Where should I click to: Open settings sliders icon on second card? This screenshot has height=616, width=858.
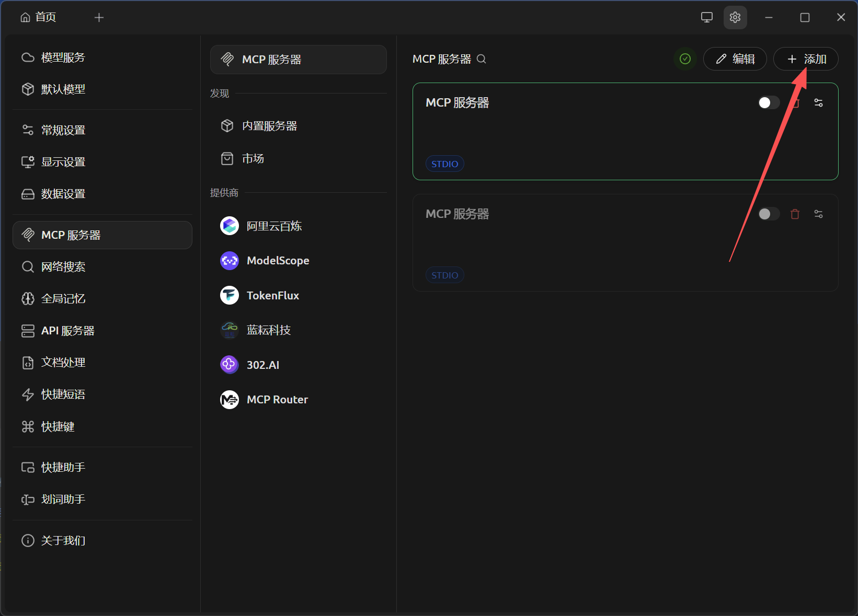819,214
